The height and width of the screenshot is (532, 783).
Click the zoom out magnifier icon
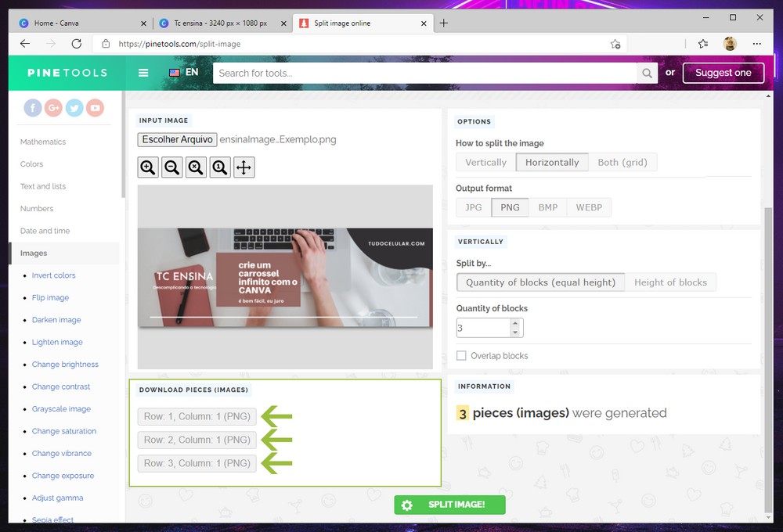pyautogui.click(x=172, y=167)
